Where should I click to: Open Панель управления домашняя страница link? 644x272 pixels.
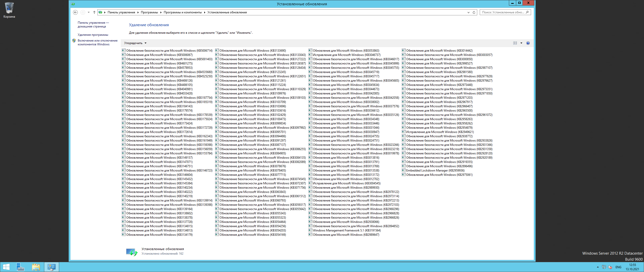point(93,24)
